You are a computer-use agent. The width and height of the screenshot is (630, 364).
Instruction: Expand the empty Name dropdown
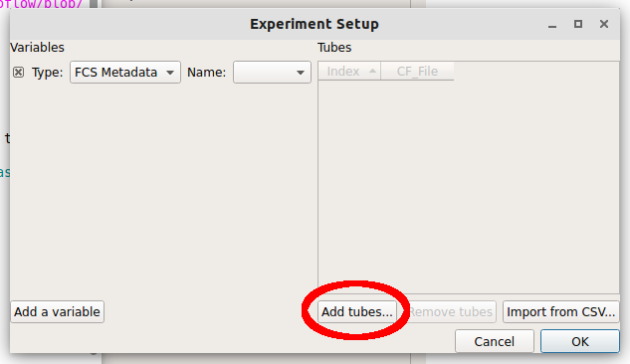272,73
